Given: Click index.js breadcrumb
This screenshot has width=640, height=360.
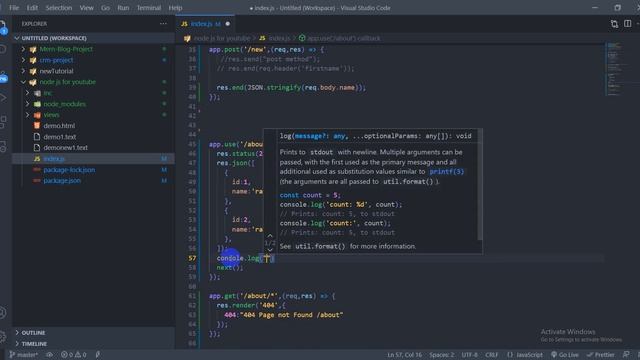Looking at the screenshot, I should click(x=279, y=38).
